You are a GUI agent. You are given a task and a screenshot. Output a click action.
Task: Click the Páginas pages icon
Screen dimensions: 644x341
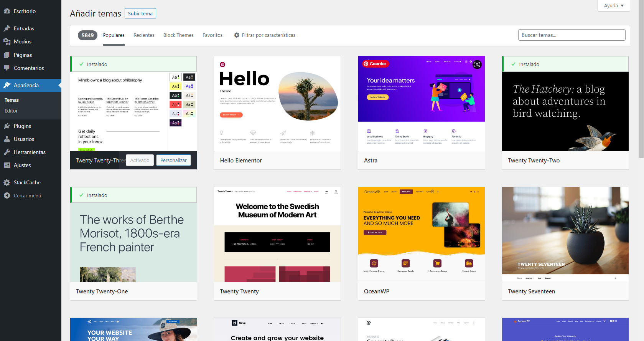click(x=7, y=55)
